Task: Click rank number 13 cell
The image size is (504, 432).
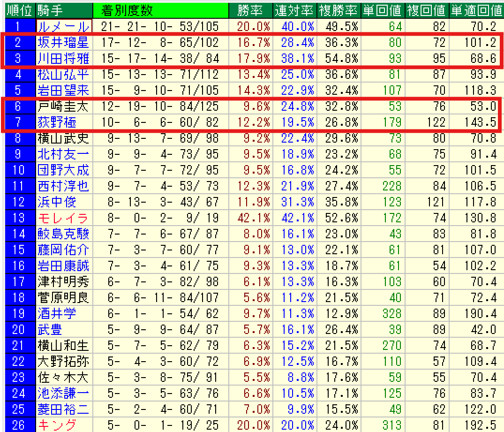Action: coord(18,218)
